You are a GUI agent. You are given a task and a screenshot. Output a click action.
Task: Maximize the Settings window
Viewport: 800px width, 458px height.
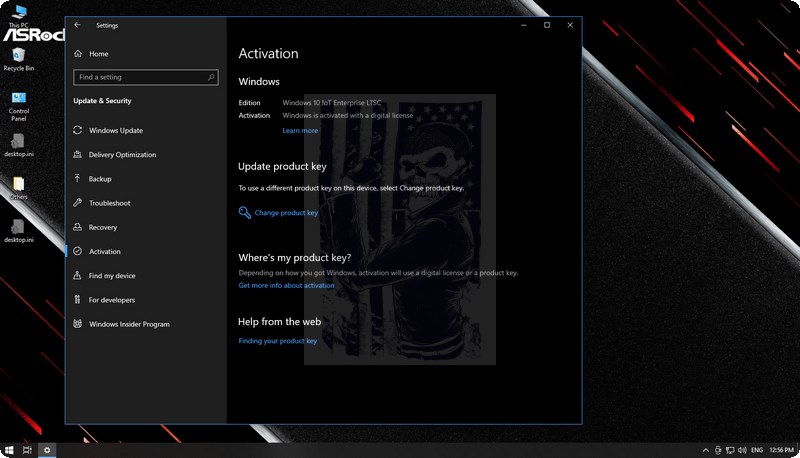click(547, 25)
